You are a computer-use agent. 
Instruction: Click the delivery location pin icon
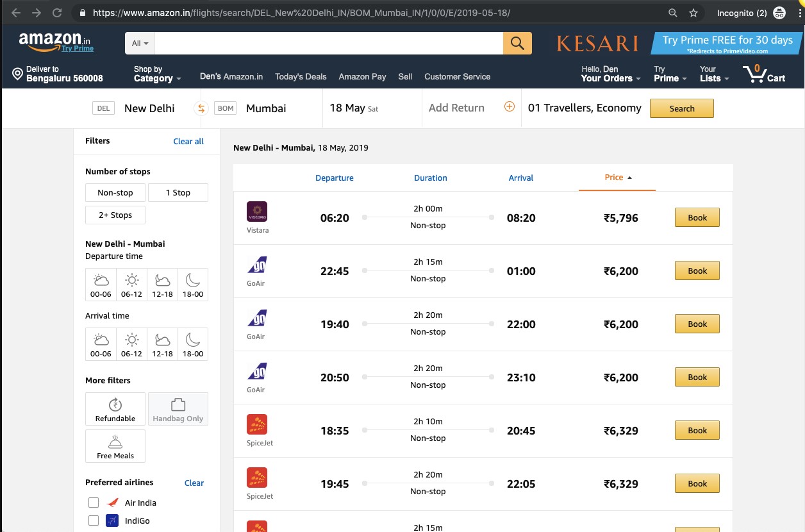(x=18, y=74)
